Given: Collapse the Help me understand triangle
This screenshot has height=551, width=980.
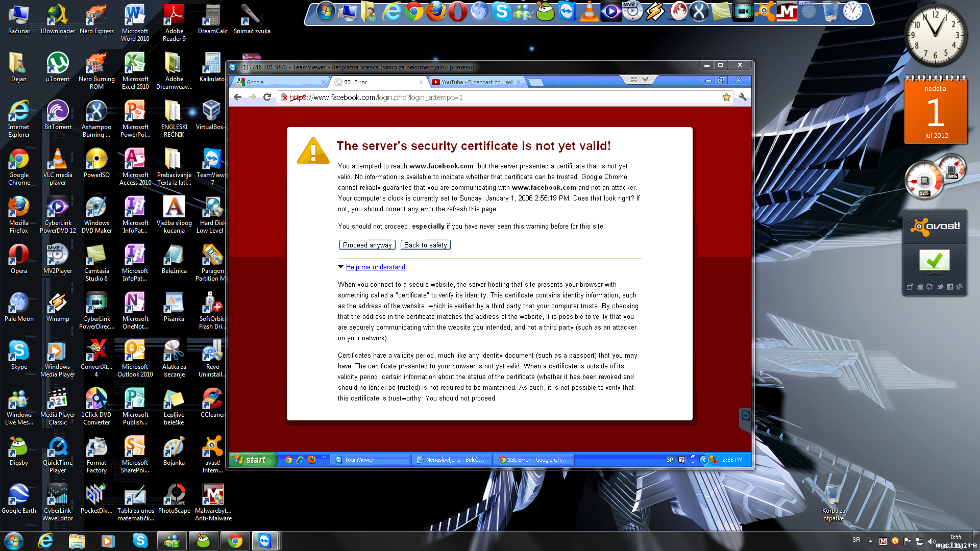Looking at the screenshot, I should point(340,267).
